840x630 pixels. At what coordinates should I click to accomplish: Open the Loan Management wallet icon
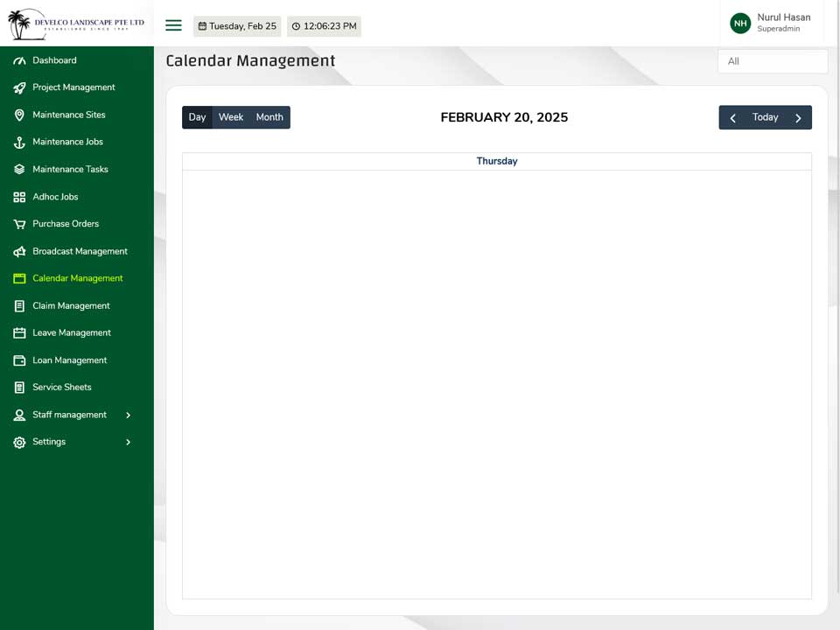19,360
